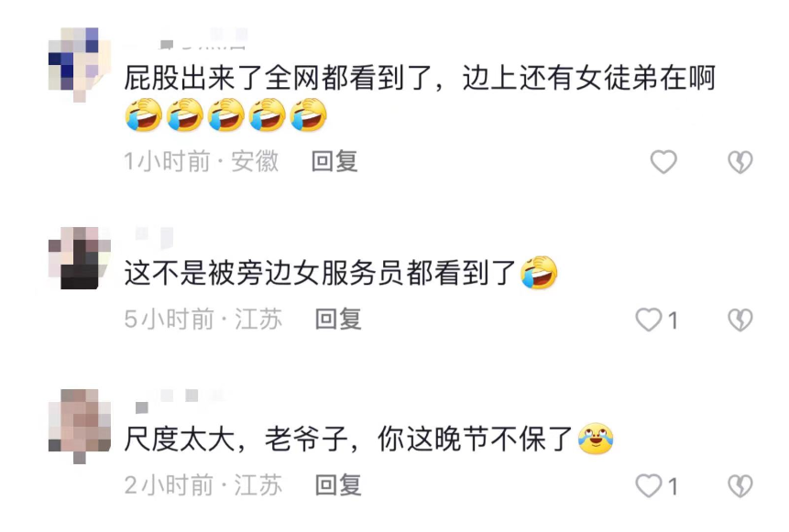Dislike the 5-hours-ago Jiangsu comment

740,320
